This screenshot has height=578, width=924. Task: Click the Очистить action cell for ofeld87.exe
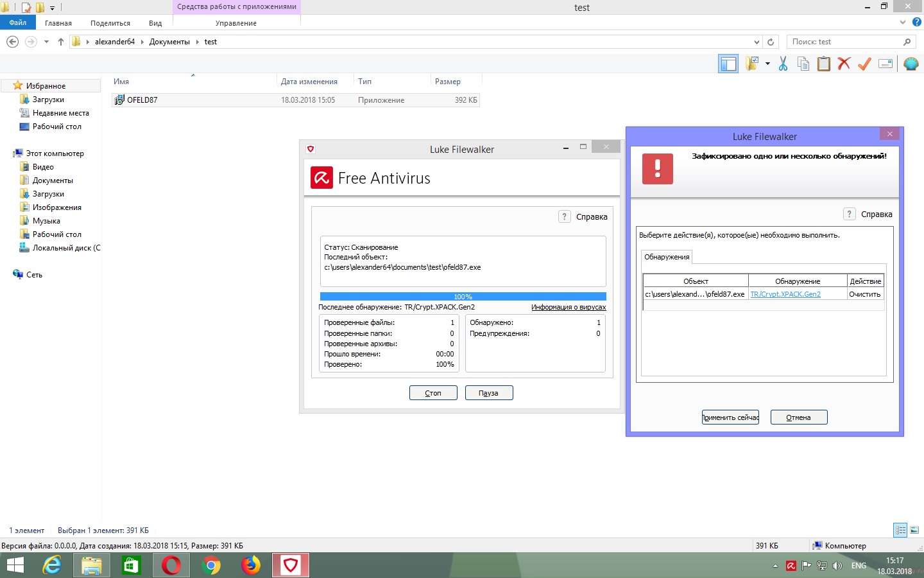pyautogui.click(x=865, y=294)
